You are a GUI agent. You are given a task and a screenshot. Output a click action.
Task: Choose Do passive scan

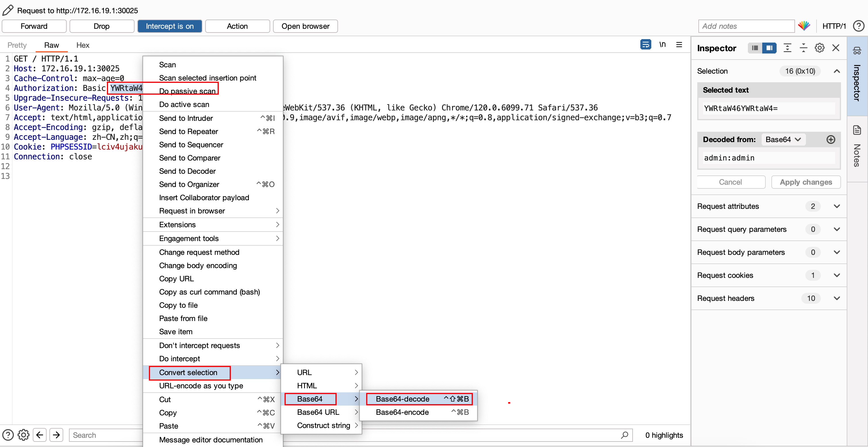213,91
